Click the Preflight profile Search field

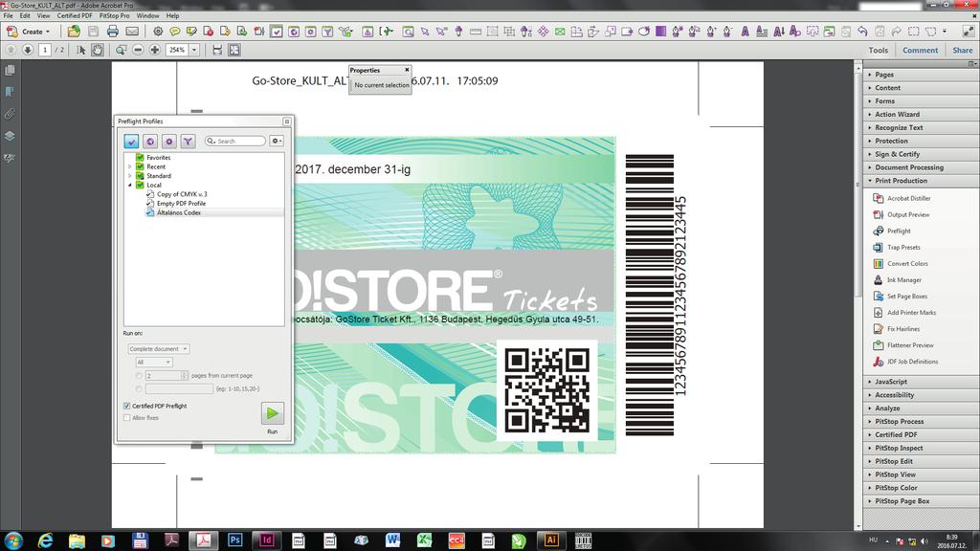click(x=235, y=142)
